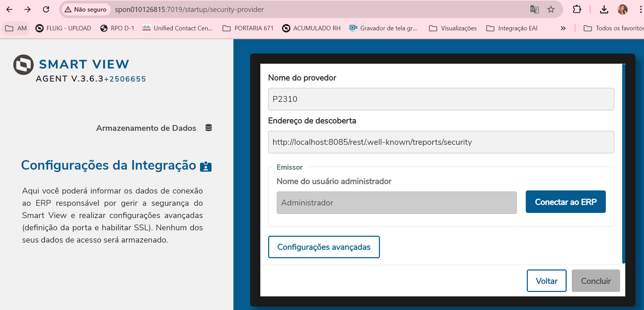Screen dimensions: 644x310
Task: Open the RPO D-1 bookmark
Action: coord(117,28)
